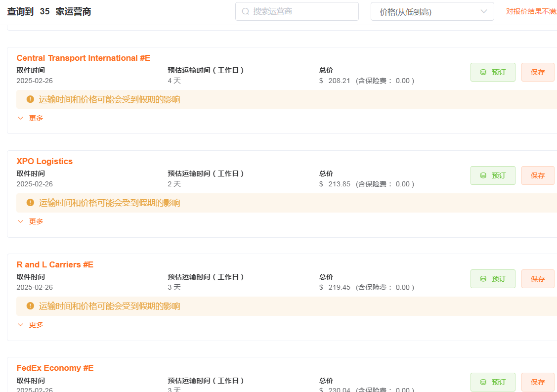Click the coin icon on Central Transport book button
Viewport: 557px width, 392px height.
click(483, 72)
